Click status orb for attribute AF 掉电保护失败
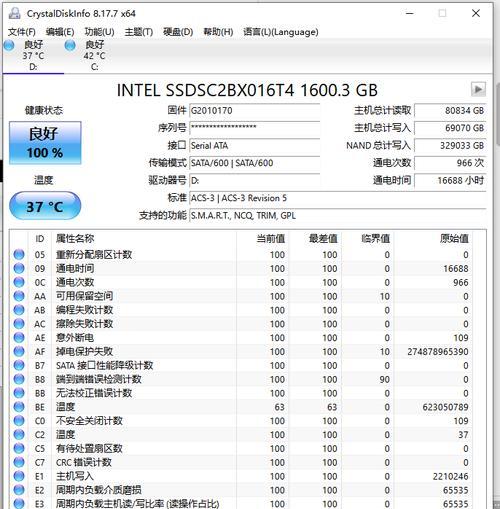The image size is (500, 509). click(19, 351)
